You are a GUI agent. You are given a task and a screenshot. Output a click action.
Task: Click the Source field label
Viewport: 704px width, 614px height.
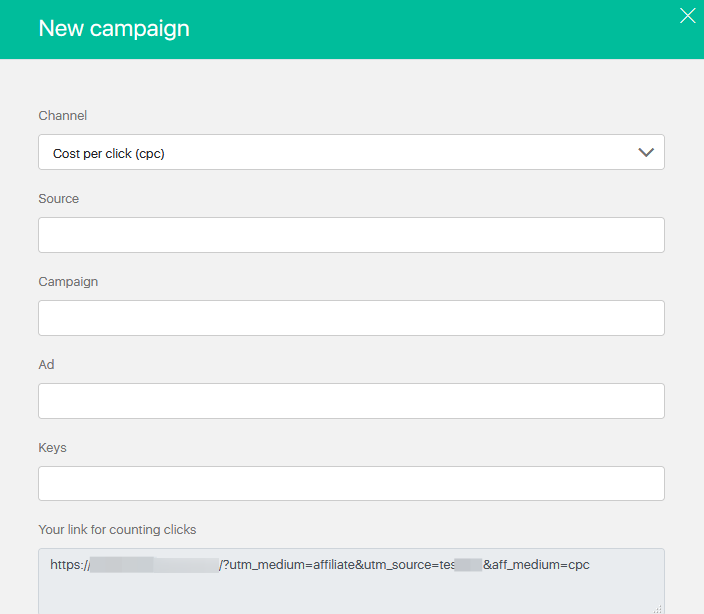58,199
